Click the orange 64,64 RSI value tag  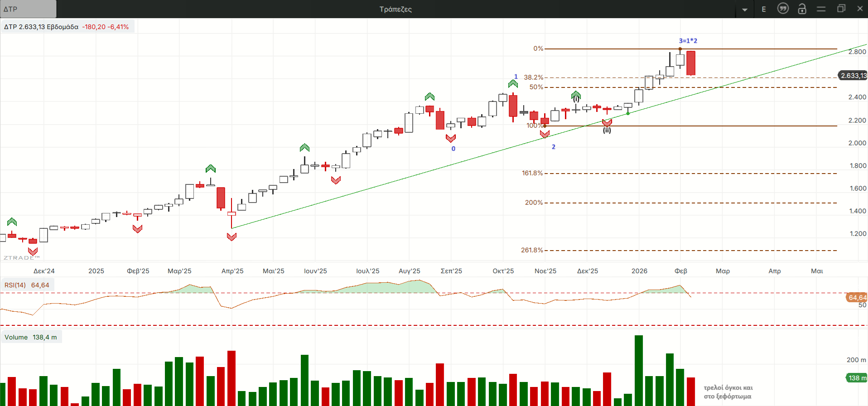point(857,298)
